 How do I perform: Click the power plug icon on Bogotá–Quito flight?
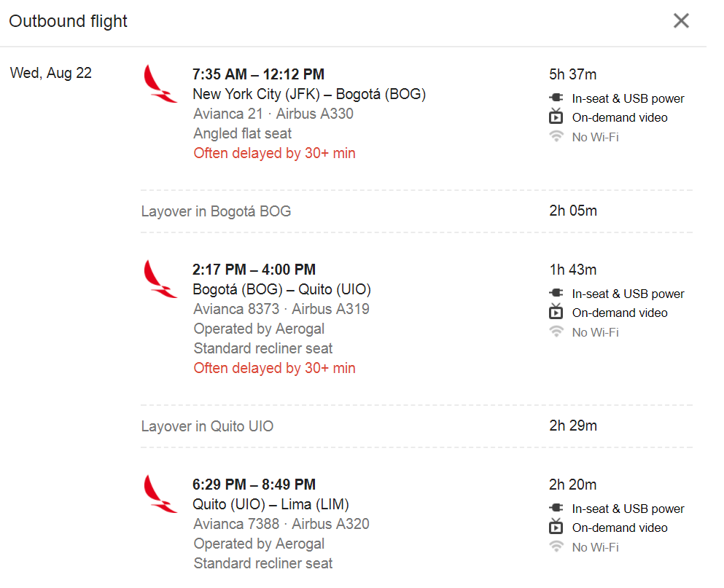pyautogui.click(x=556, y=293)
